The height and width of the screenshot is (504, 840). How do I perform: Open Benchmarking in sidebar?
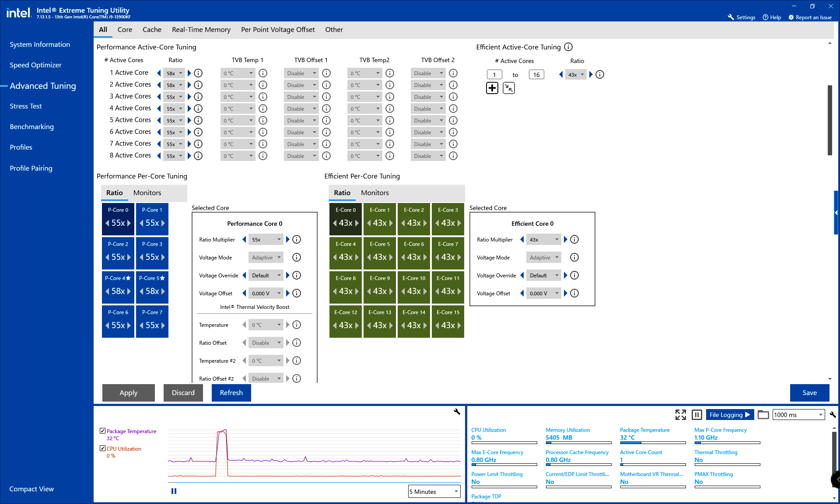pyautogui.click(x=32, y=126)
